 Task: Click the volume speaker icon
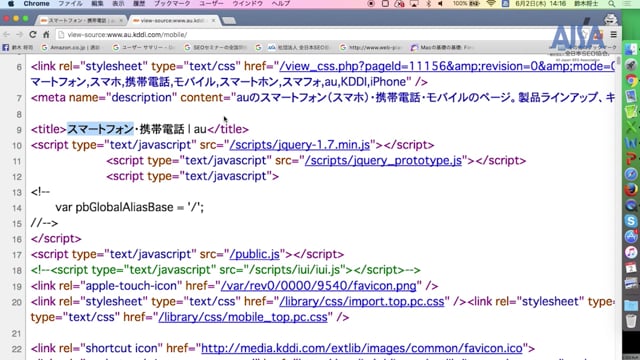pyautogui.click(x=441, y=4)
